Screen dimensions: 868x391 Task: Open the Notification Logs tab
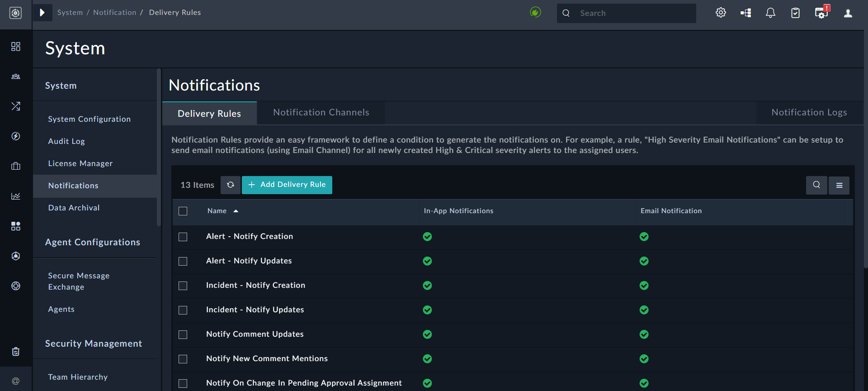click(x=809, y=113)
